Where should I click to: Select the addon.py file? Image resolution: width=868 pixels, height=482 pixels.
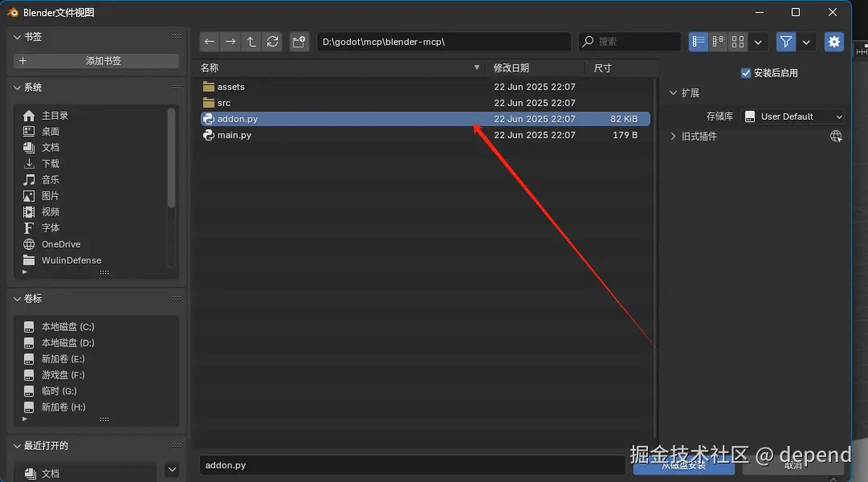(x=425, y=119)
